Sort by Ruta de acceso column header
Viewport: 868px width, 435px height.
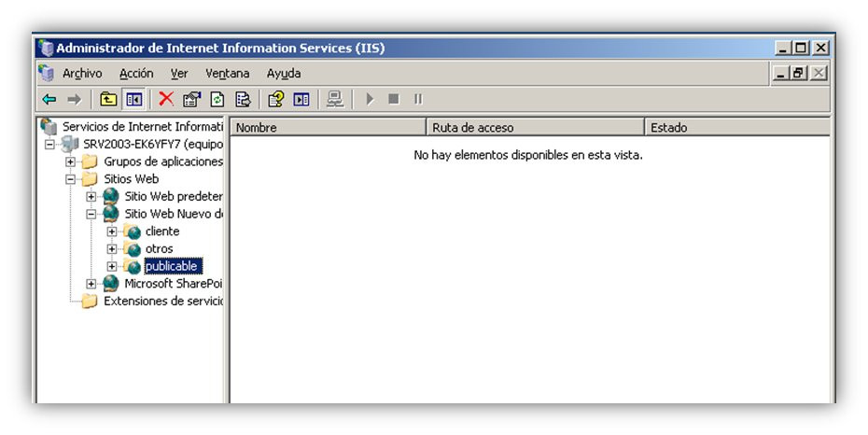pyautogui.click(x=535, y=127)
